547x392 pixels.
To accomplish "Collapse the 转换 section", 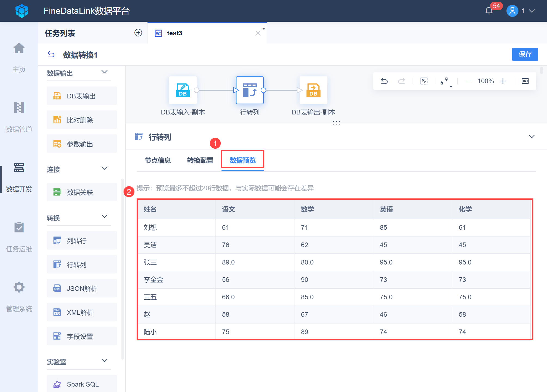I will (105, 217).
